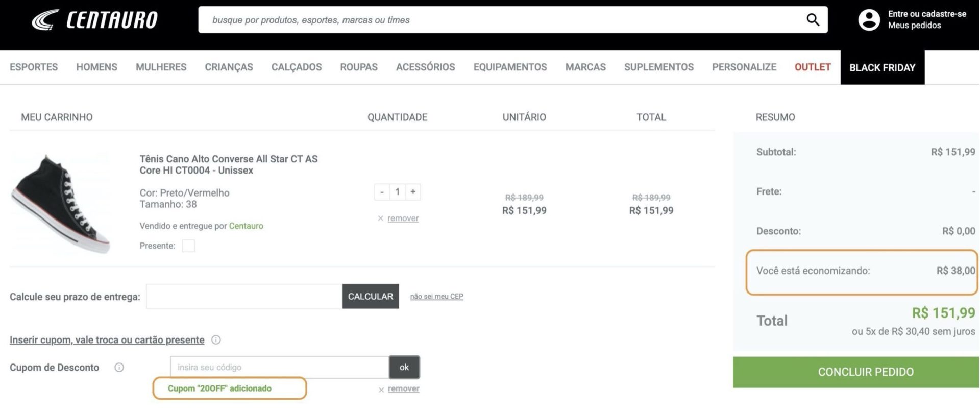Open the CALÇADOS menu
Image resolution: width=980 pixels, height=413 pixels.
point(297,67)
